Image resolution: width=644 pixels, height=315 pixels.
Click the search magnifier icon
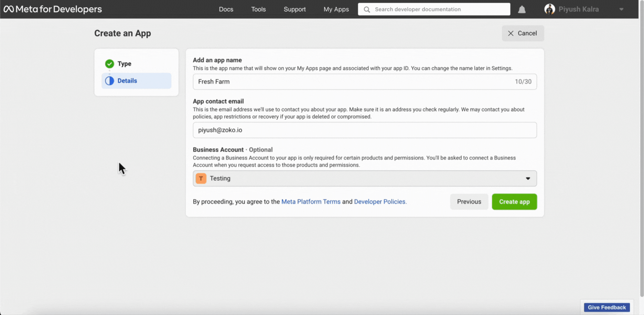click(x=367, y=9)
